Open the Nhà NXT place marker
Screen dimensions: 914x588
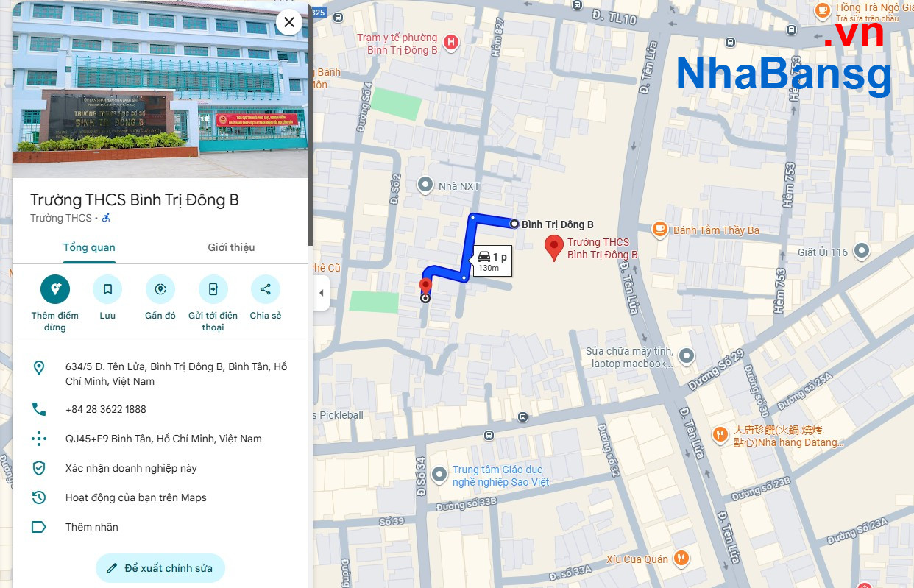[425, 185]
